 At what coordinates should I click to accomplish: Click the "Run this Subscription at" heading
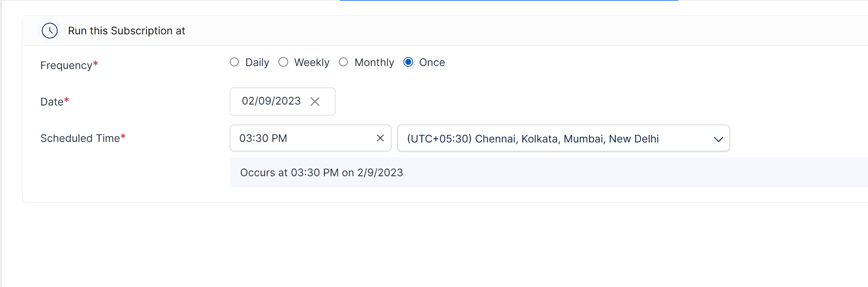pyautogui.click(x=127, y=31)
